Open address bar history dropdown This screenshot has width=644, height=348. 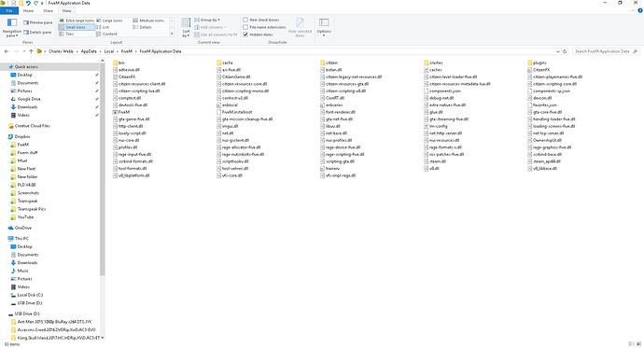557,51
